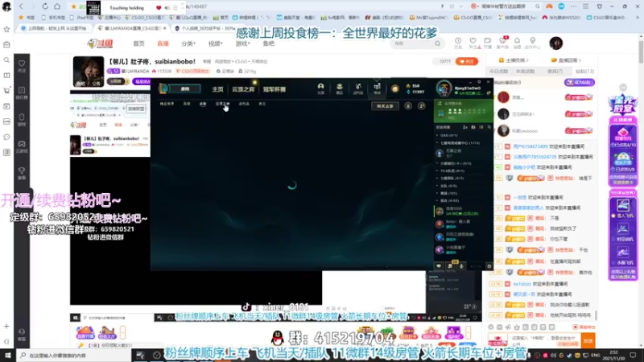Open the 直播回看 link
The image size is (644, 362).
pyautogui.click(x=567, y=60)
